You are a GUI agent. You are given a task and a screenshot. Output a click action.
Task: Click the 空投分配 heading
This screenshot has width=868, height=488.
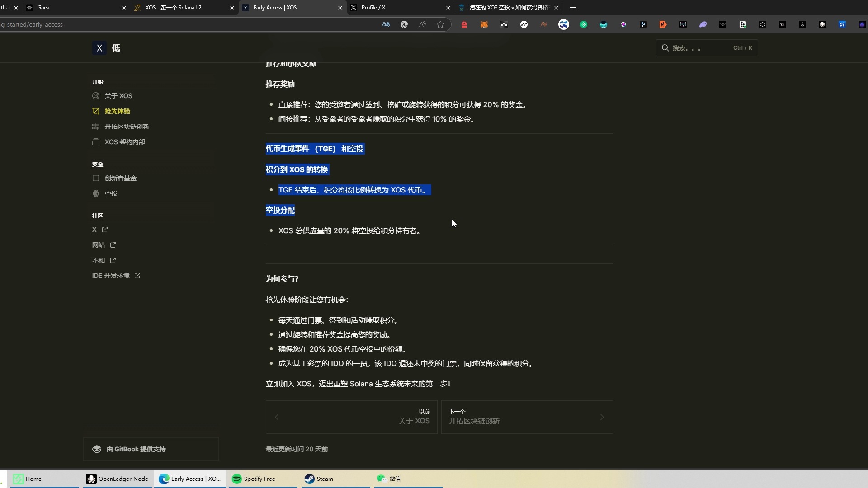click(x=280, y=210)
